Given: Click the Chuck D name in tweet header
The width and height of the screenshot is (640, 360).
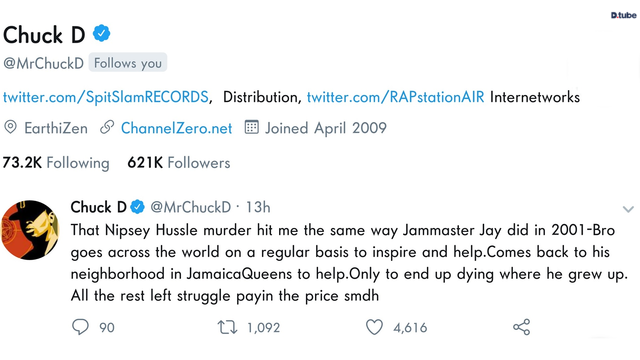Looking at the screenshot, I should click(98, 207).
